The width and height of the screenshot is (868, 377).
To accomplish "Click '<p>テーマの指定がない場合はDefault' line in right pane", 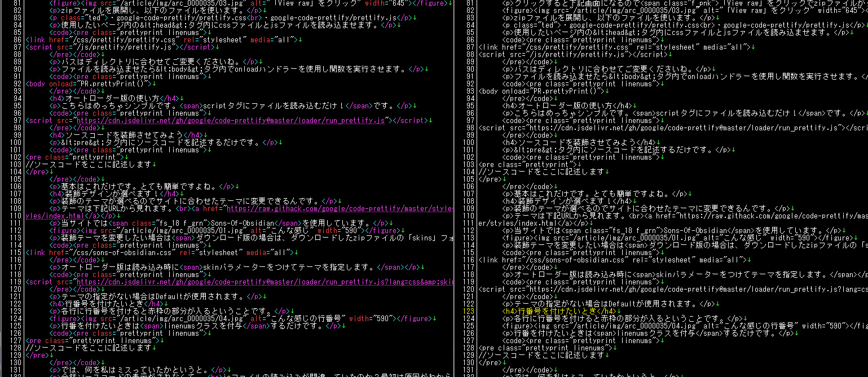I will (x=611, y=304).
